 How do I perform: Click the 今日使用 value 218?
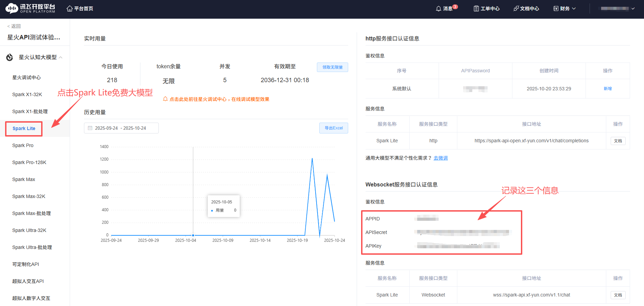click(112, 80)
